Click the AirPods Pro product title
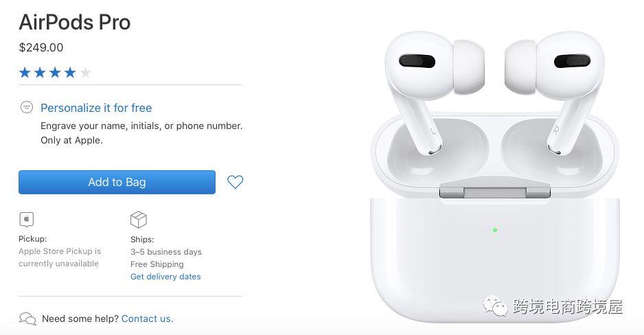This screenshot has width=644, height=335. click(75, 22)
